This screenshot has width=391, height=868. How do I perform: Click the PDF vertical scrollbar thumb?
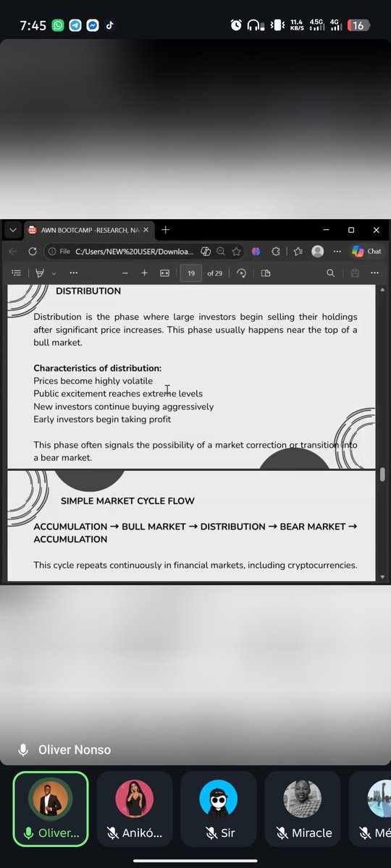point(382,475)
